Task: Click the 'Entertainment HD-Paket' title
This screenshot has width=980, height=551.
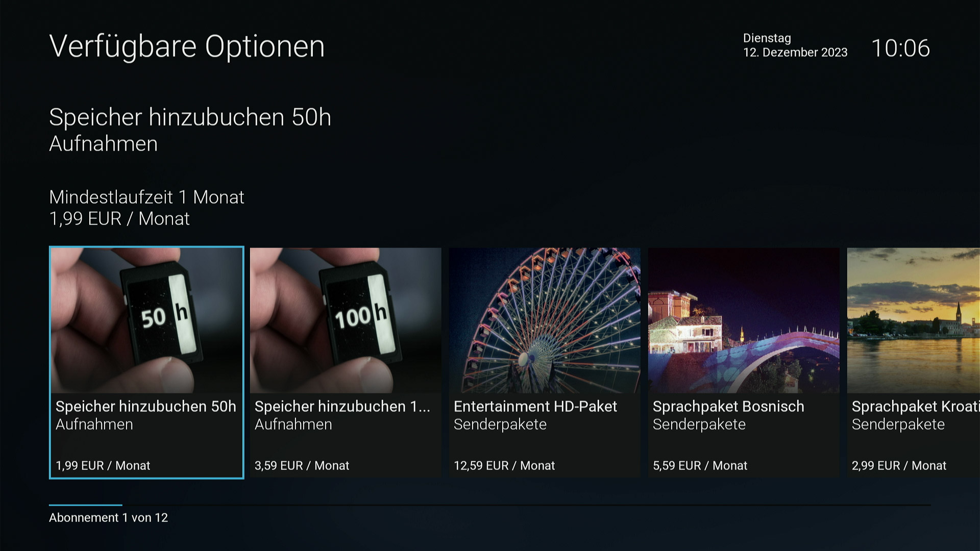Action: 535,407
